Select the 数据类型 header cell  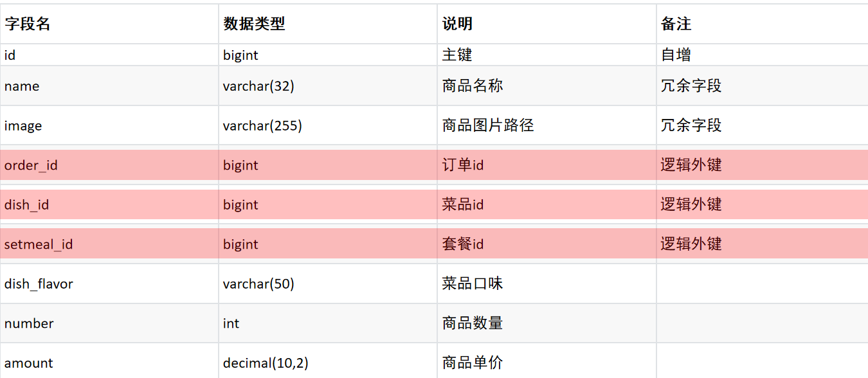tap(328, 24)
